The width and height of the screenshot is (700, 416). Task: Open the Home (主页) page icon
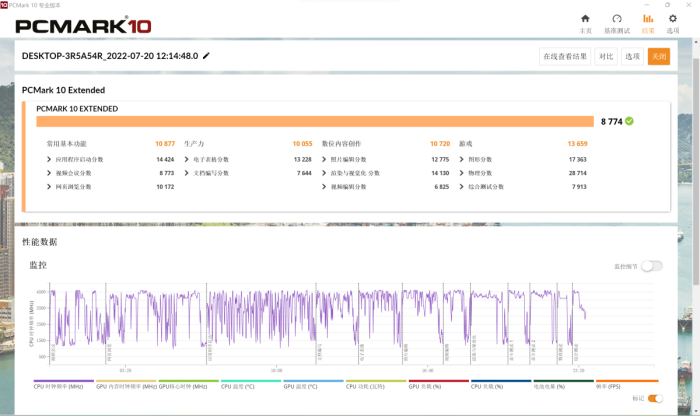585,19
